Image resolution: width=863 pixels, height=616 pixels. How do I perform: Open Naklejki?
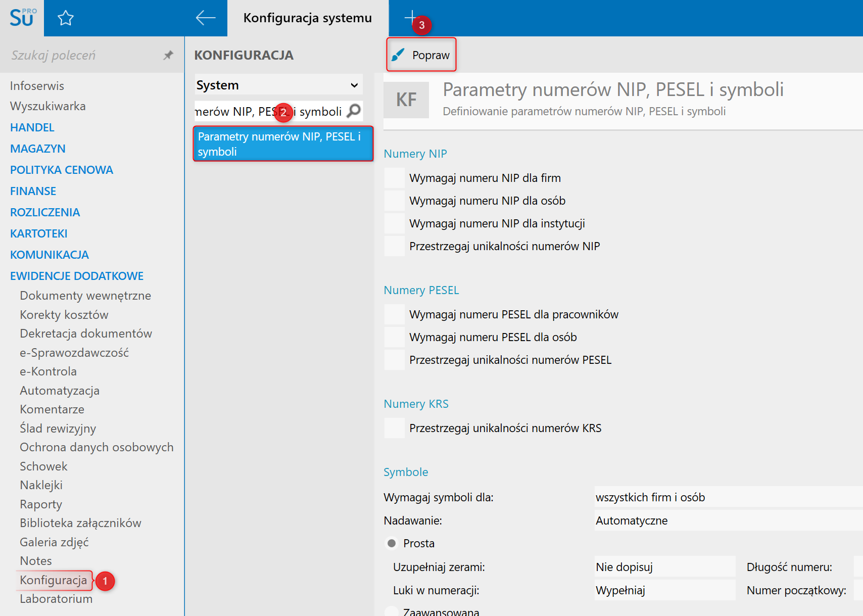(x=41, y=485)
